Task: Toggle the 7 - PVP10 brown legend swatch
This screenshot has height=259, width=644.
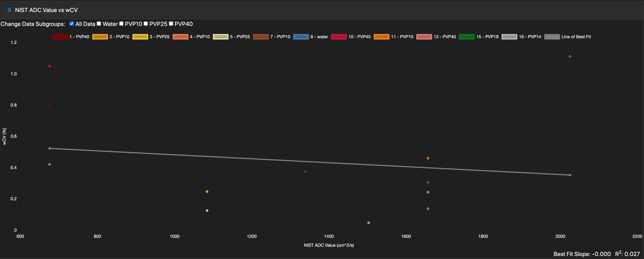Action: click(x=260, y=37)
